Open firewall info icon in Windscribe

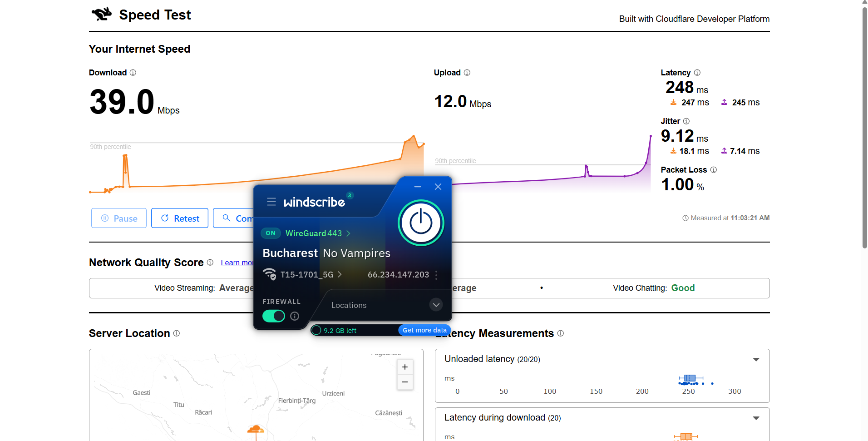click(x=295, y=316)
